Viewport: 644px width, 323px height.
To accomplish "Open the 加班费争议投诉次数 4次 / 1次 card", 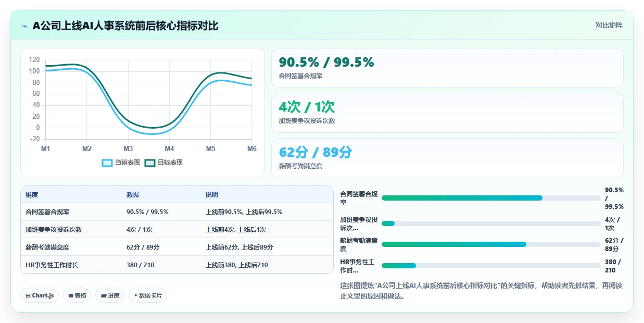I will [447, 113].
